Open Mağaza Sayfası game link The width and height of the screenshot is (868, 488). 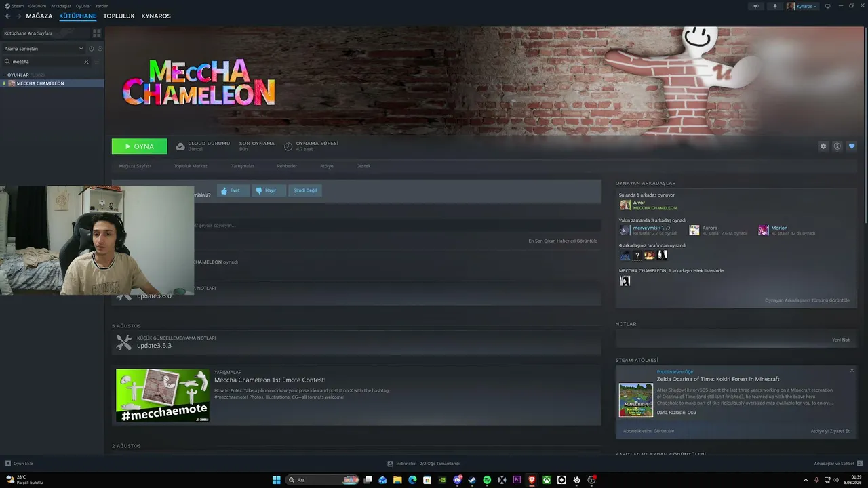pos(135,166)
